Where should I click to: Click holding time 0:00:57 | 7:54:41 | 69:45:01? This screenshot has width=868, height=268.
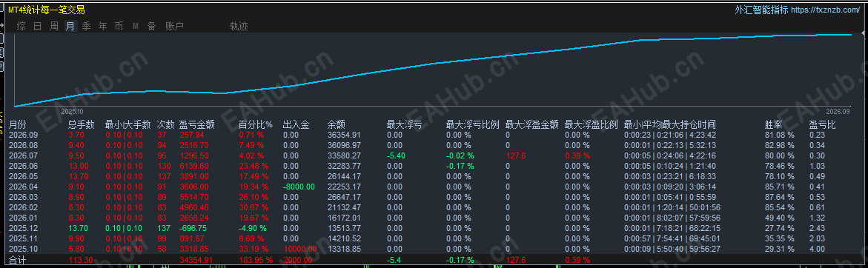point(672,238)
